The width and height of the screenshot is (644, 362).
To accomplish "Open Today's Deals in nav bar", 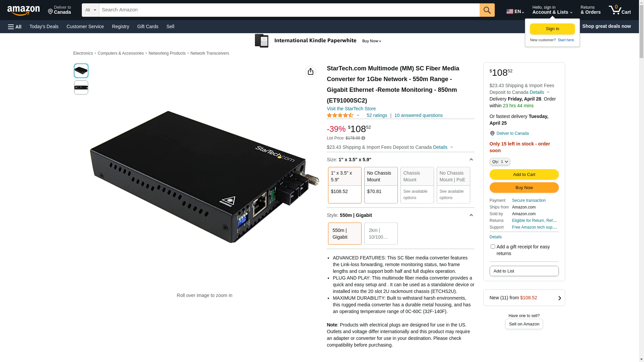I will [x=44, y=26].
